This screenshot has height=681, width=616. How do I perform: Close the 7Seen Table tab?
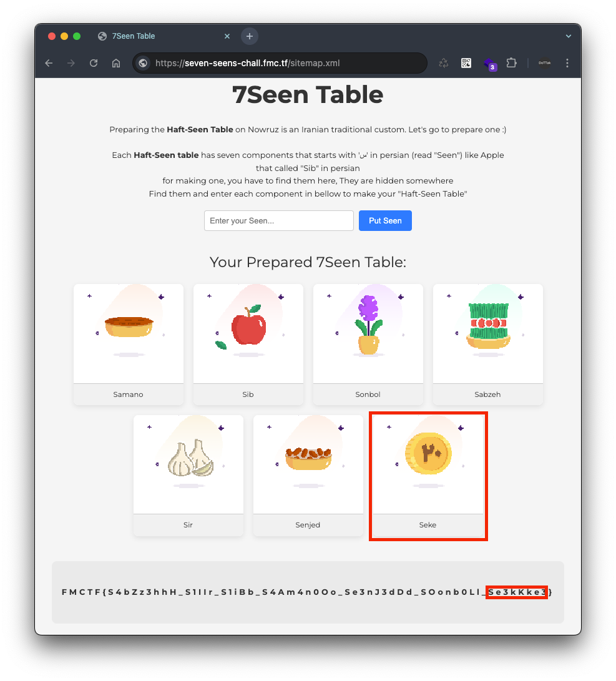pos(227,36)
